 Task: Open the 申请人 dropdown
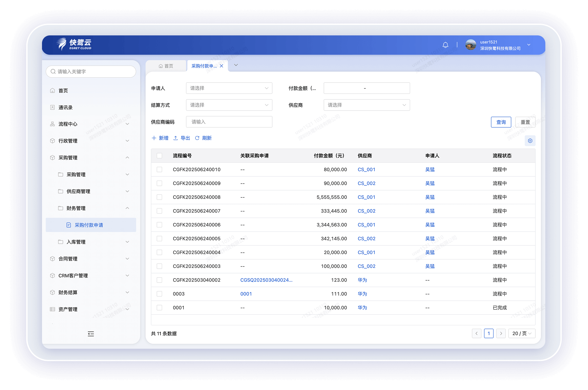[x=229, y=88]
